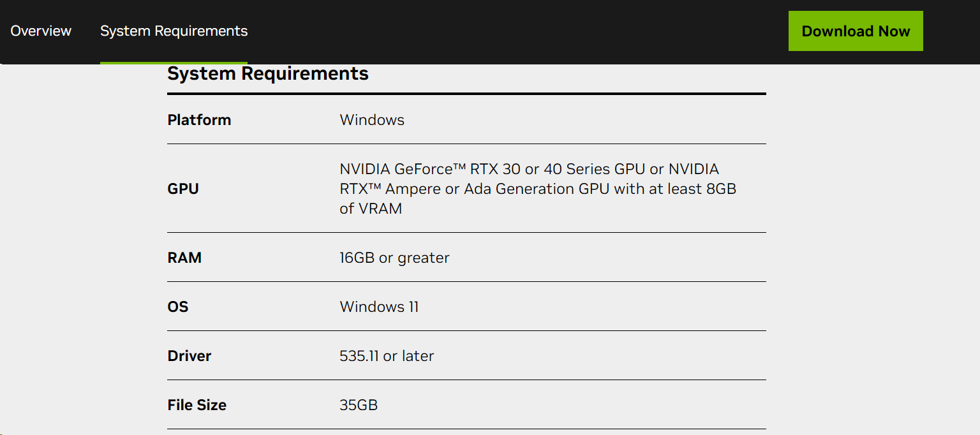Image resolution: width=980 pixels, height=435 pixels.
Task: Select the GPU row label
Action: pos(183,189)
